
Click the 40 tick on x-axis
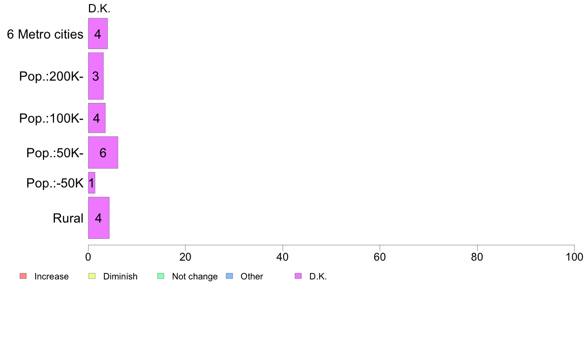(x=283, y=257)
